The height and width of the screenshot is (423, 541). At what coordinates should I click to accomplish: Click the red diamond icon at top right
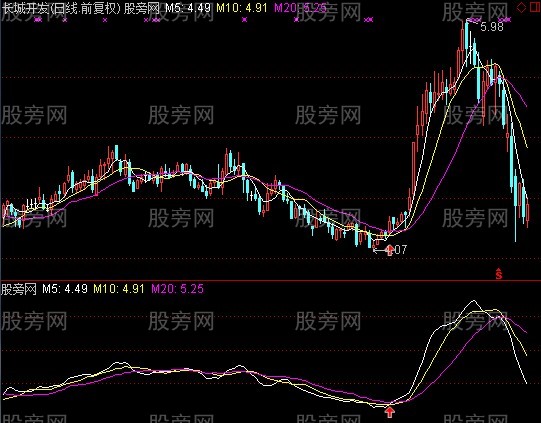click(521, 7)
